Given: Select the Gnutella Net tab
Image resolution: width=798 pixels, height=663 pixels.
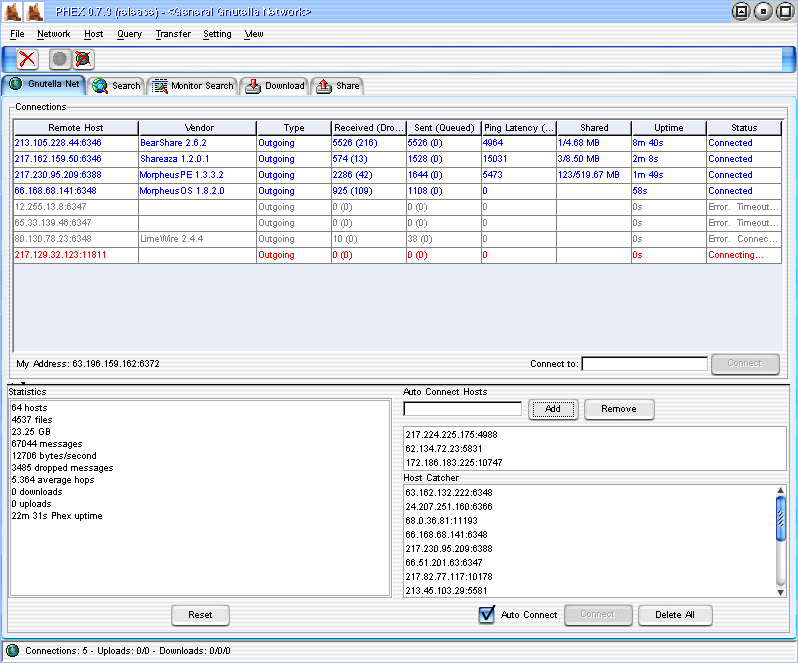Looking at the screenshot, I should (x=44, y=84).
